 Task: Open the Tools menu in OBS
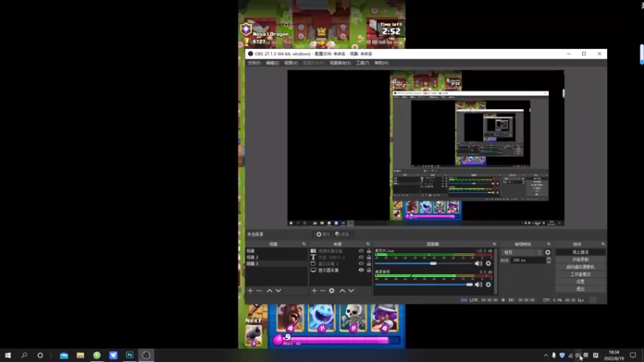click(362, 64)
